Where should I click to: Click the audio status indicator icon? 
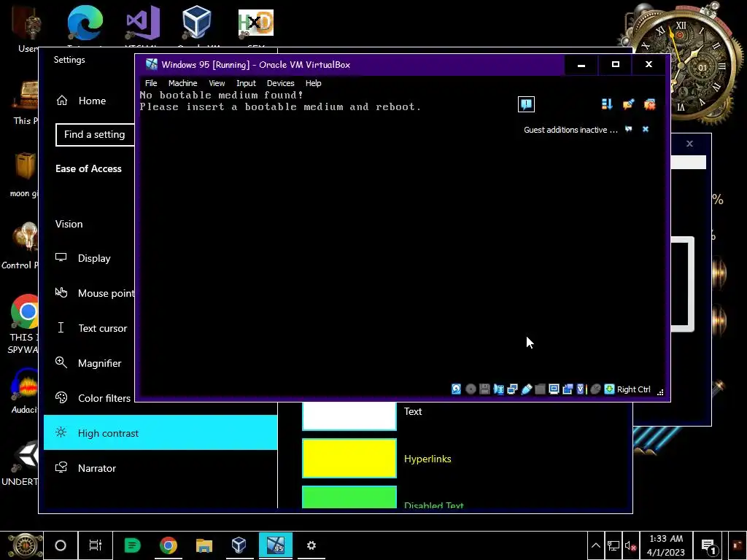[498, 389]
